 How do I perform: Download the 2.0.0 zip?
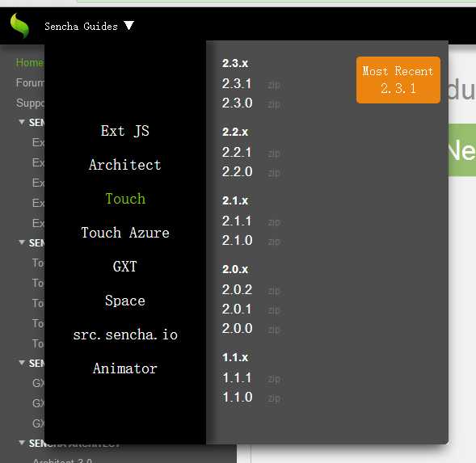click(274, 330)
